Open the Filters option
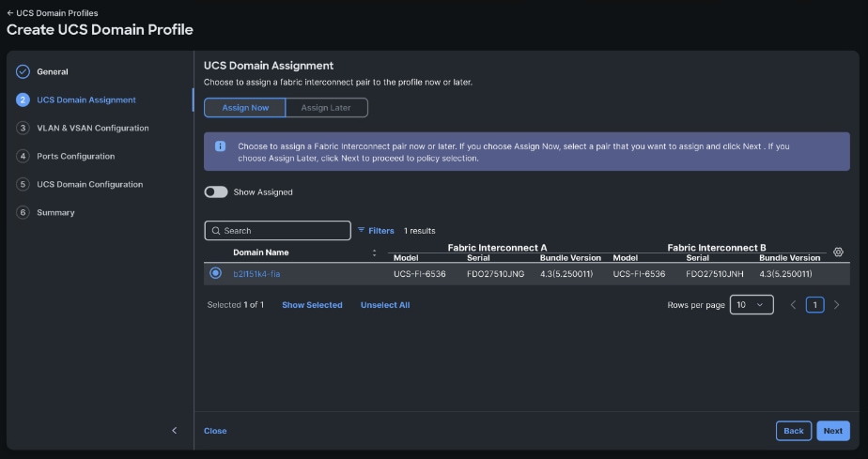The height and width of the screenshot is (459, 868). click(376, 231)
